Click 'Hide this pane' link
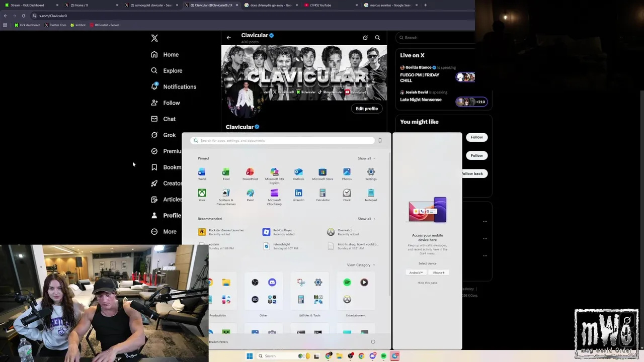 pyautogui.click(x=427, y=283)
